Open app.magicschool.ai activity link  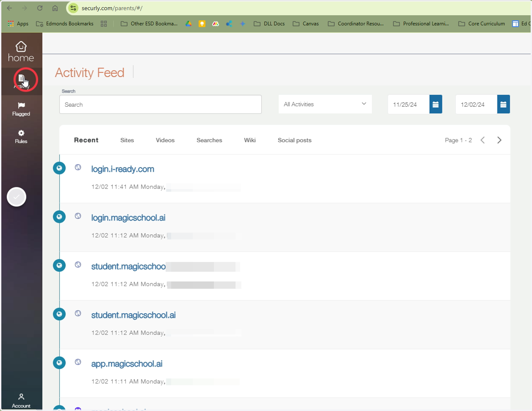[127, 364]
